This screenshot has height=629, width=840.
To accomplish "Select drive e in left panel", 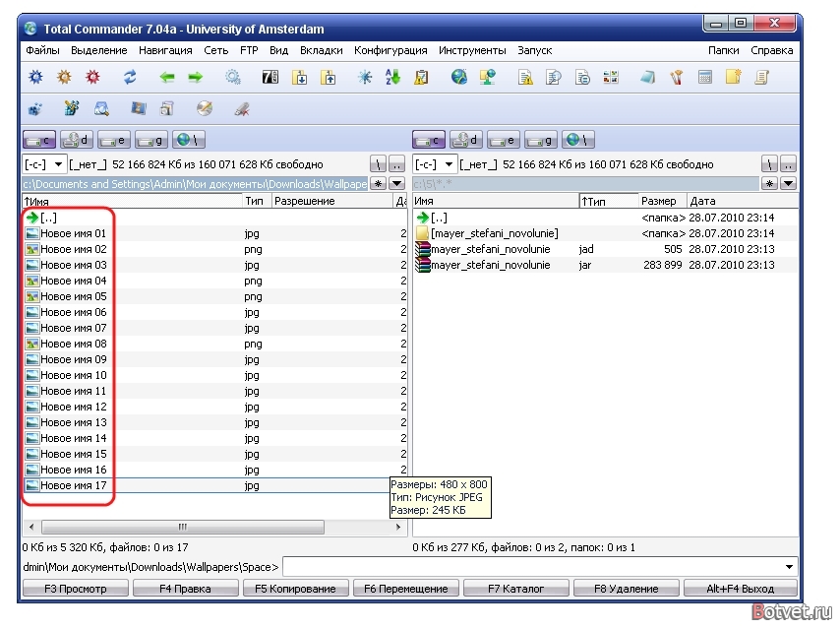I will click(x=114, y=140).
